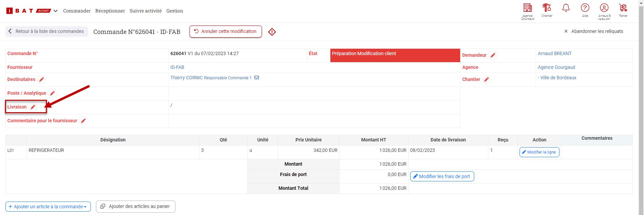
Task: Open the Suivre activité menu
Action: (146, 11)
